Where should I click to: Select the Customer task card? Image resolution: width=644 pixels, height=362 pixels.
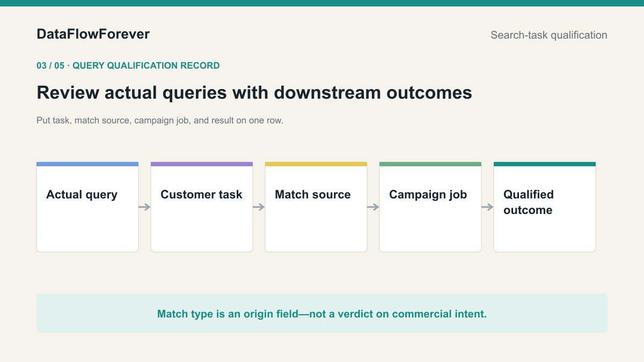pos(202,207)
